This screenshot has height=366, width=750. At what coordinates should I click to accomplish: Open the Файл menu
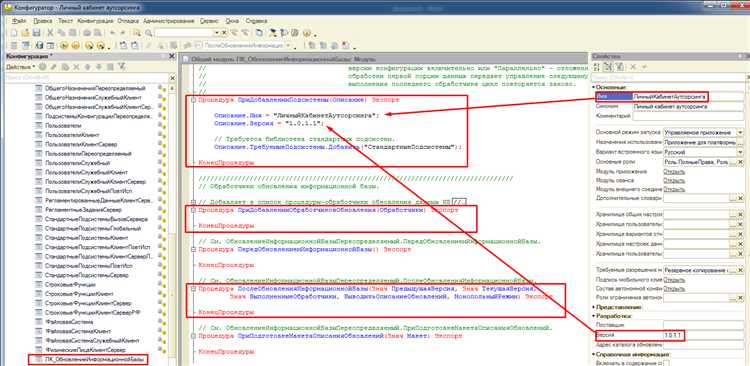point(19,22)
